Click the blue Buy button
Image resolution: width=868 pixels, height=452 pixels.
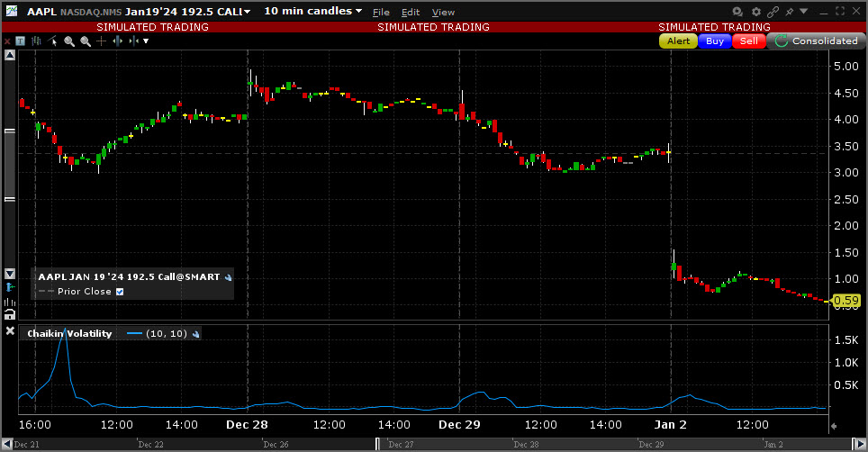click(x=715, y=41)
